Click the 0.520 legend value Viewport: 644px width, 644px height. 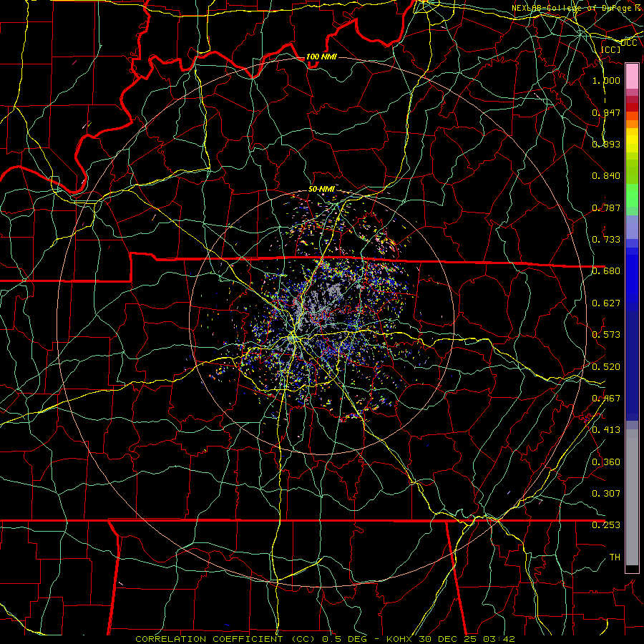click(x=606, y=367)
